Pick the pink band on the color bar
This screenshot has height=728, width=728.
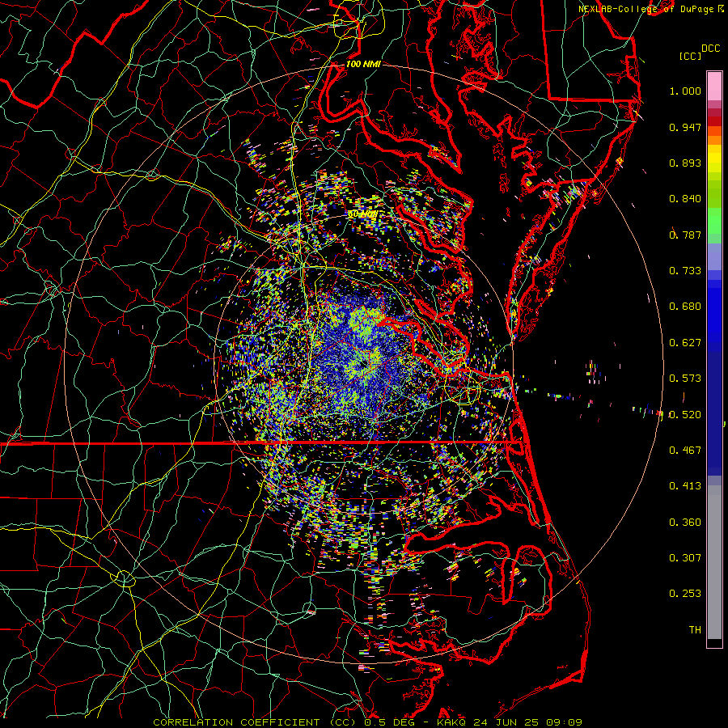point(714,87)
